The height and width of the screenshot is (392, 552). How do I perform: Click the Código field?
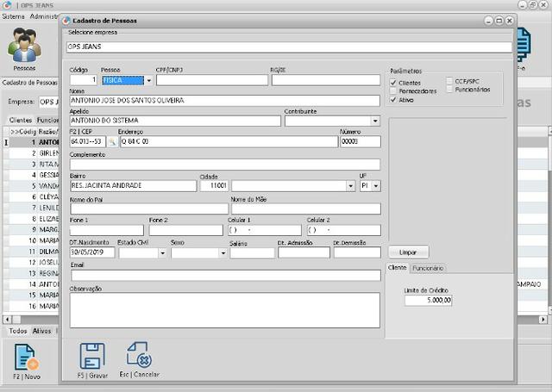tap(84, 80)
